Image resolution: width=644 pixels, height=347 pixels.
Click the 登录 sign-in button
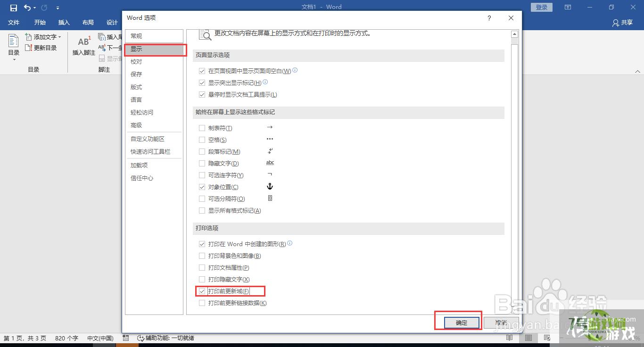coord(542,7)
